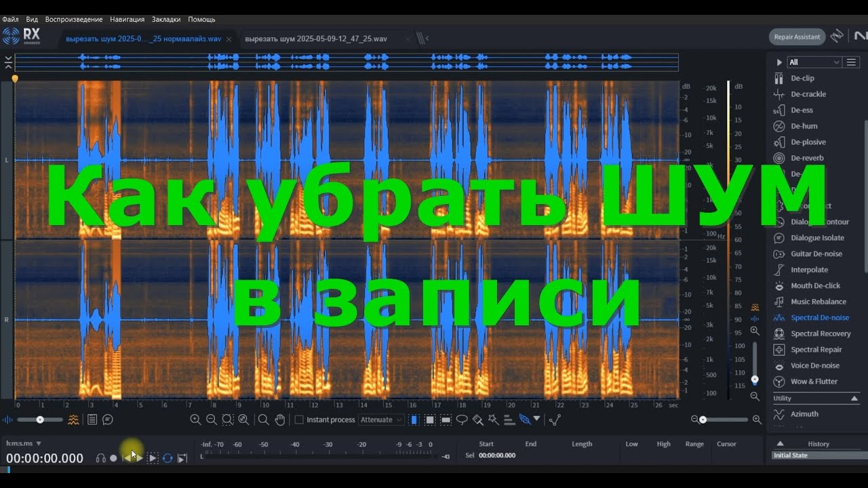
Task: Select the Time-Frequency selection tool
Action: [x=429, y=420]
